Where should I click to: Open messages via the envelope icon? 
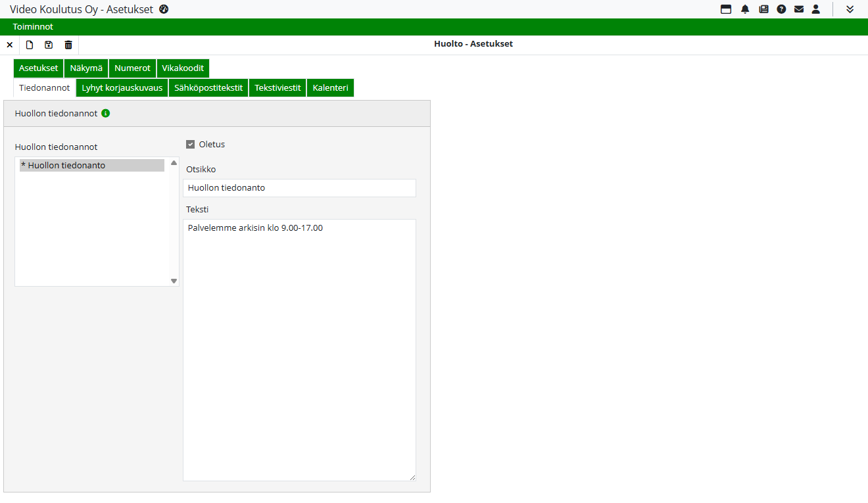799,9
